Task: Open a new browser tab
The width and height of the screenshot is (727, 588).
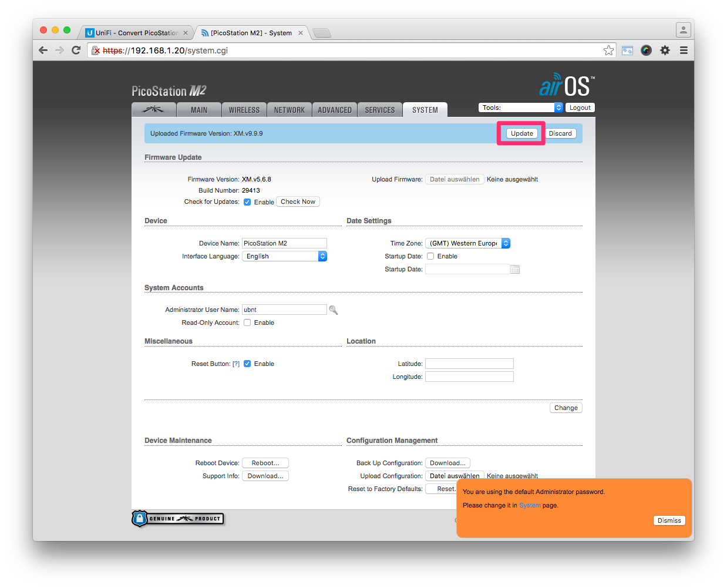Action: pos(322,33)
